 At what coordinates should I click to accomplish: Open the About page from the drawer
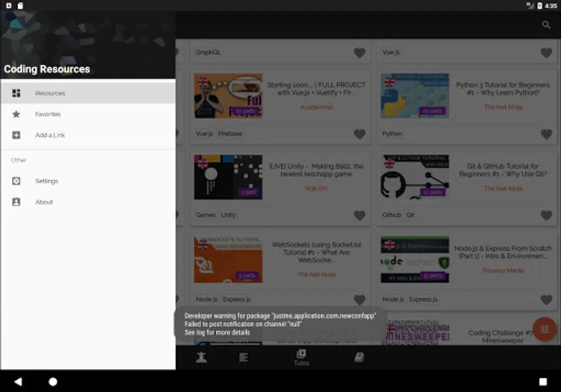[x=88, y=202]
